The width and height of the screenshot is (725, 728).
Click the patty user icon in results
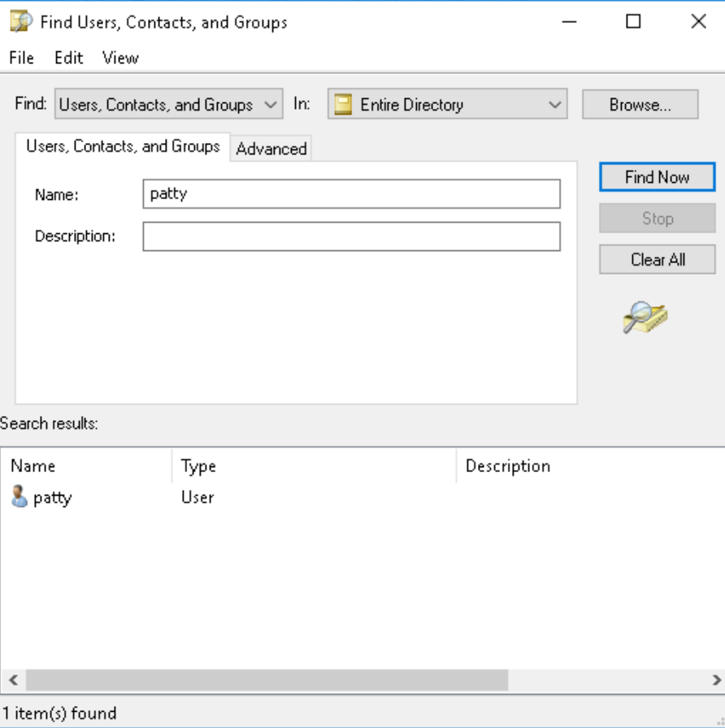click(x=19, y=496)
